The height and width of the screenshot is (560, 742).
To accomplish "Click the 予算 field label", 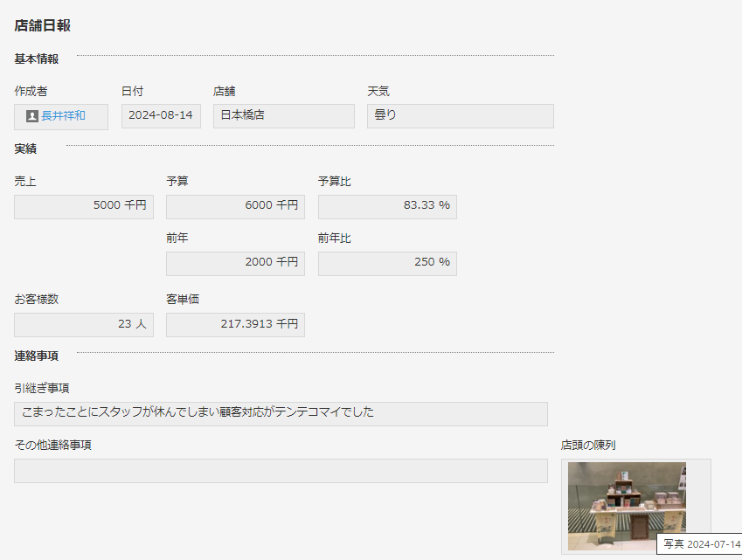I will pos(177,181).
